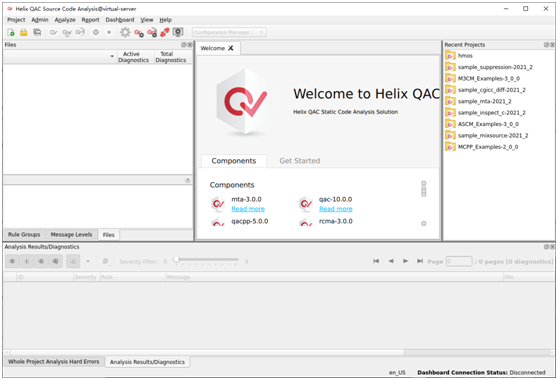Close the Recent Projects panel
Viewport: 558px width, 380px height.
[553, 44]
